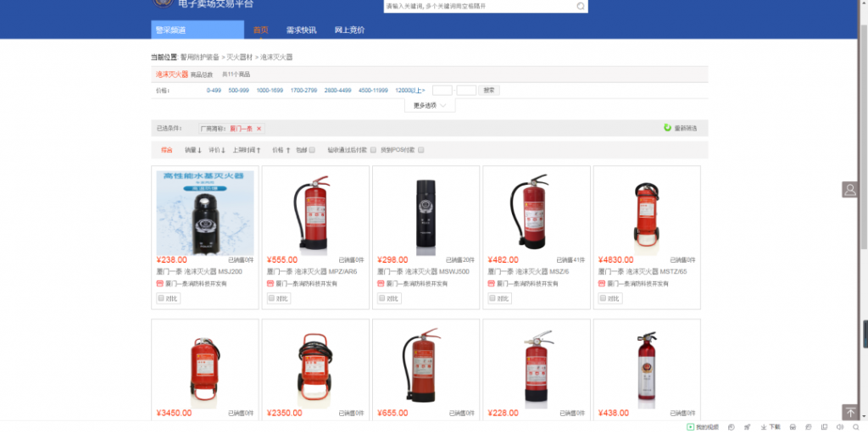The image size is (868, 433).
Task: Click the speaker volume icon in status bar
Action: 839,427
